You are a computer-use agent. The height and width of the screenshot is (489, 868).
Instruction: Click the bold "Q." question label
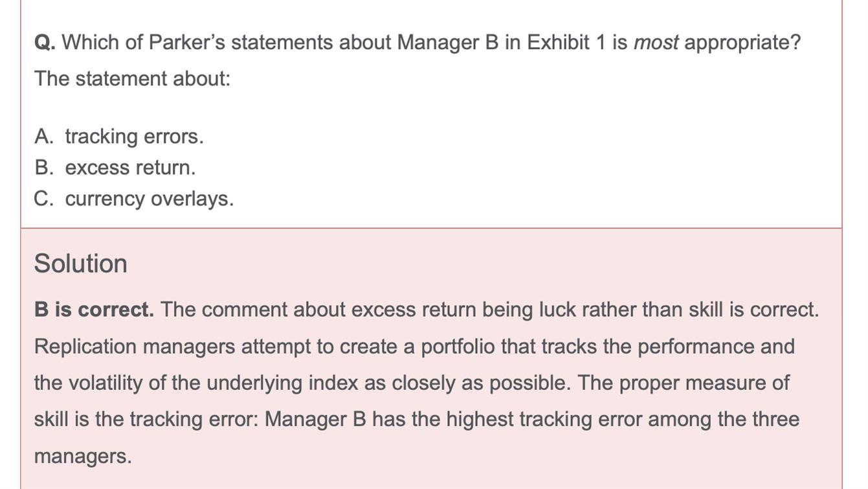[x=45, y=43]
